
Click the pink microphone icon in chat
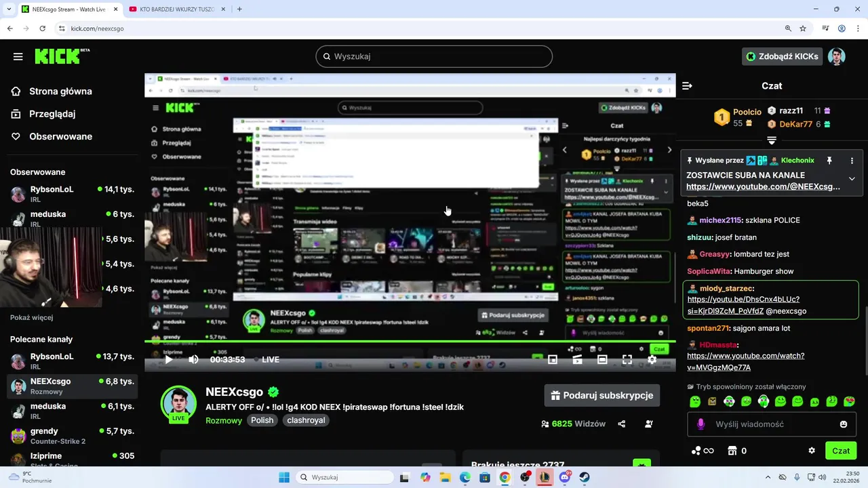tap(701, 424)
